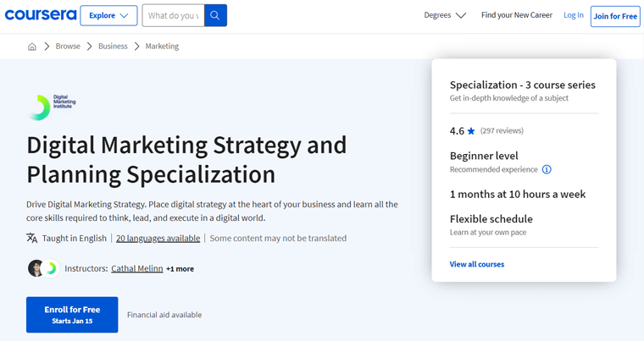644x341 pixels.
Task: Click View all courses link
Action: point(477,264)
